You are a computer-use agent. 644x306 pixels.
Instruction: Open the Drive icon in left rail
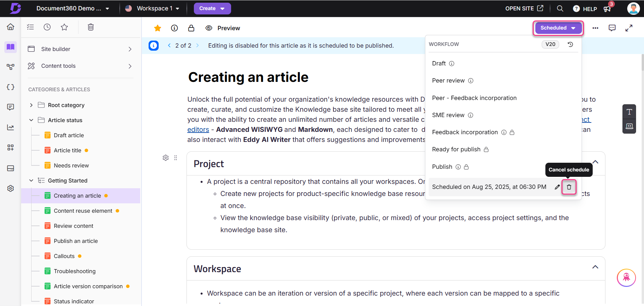(x=10, y=168)
